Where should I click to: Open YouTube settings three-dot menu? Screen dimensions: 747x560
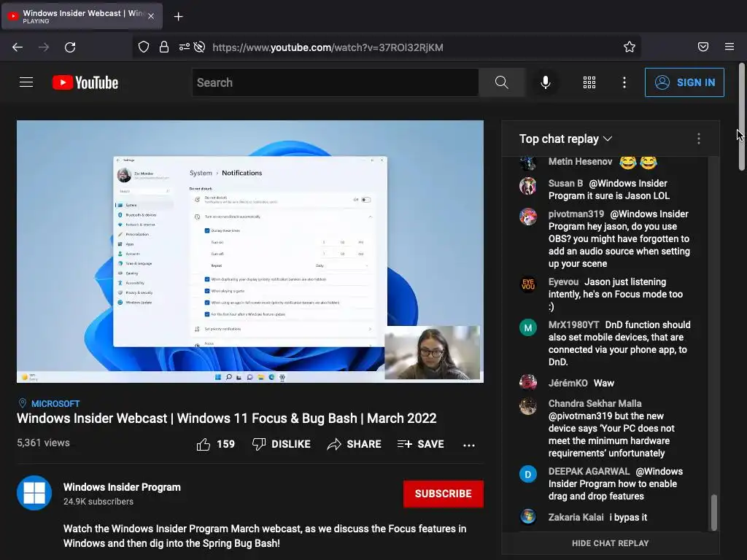click(624, 82)
